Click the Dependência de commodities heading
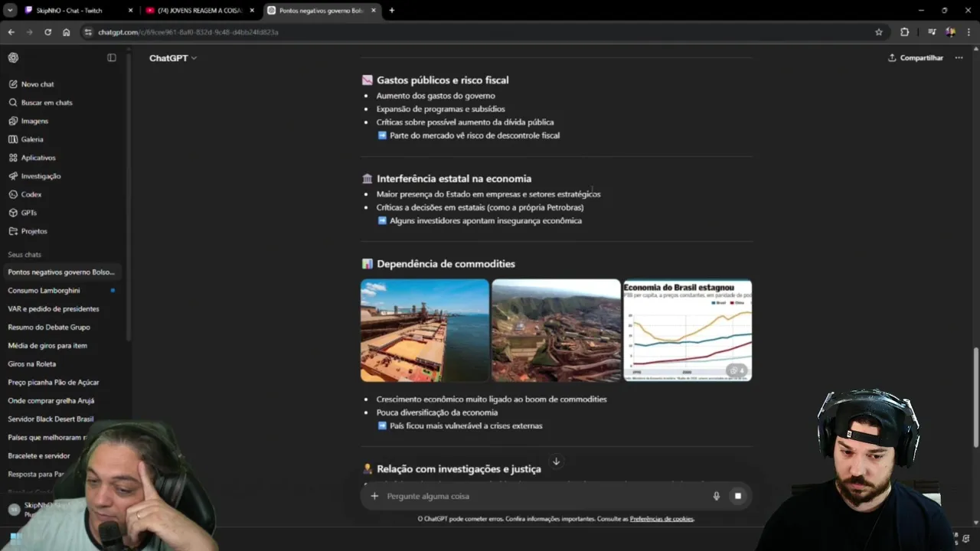 446,264
